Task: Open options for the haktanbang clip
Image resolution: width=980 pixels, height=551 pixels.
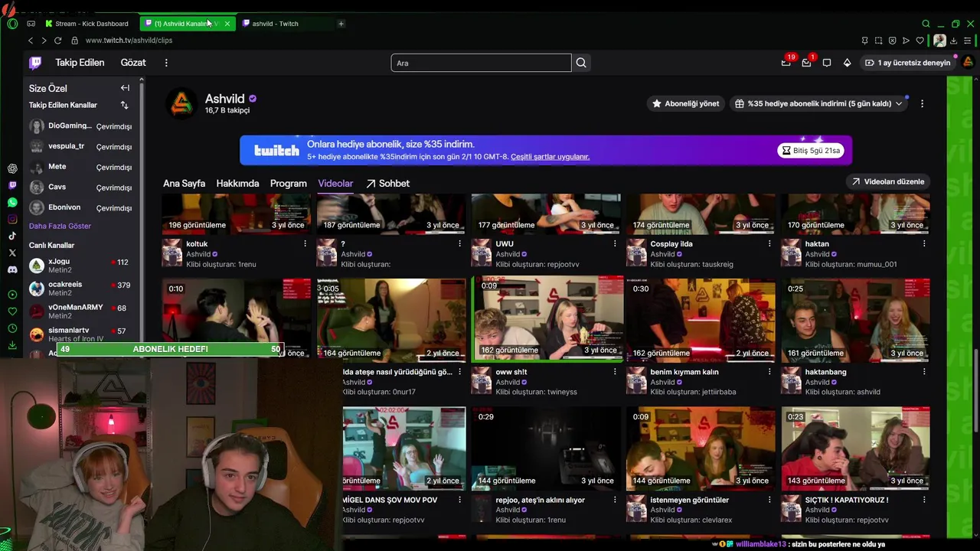Action: (924, 372)
